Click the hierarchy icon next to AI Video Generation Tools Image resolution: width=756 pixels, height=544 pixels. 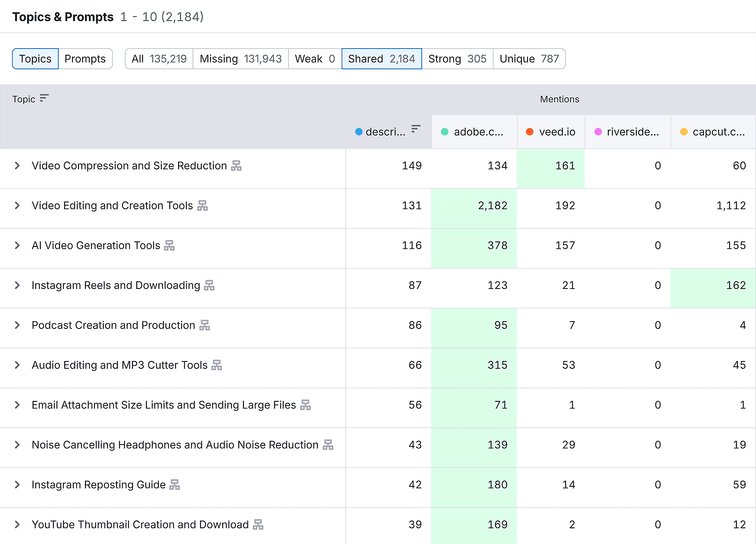(170, 246)
